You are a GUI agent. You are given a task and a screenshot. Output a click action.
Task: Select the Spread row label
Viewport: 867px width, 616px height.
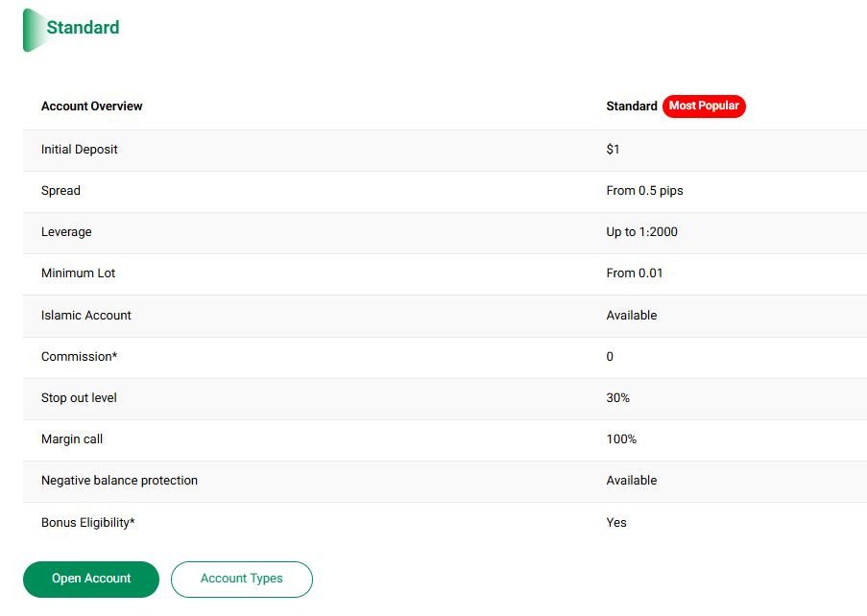(60, 191)
